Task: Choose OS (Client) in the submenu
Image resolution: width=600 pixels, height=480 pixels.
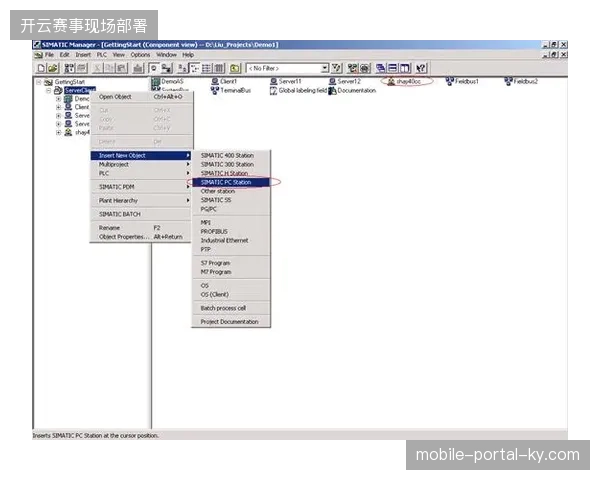Action: [231, 294]
